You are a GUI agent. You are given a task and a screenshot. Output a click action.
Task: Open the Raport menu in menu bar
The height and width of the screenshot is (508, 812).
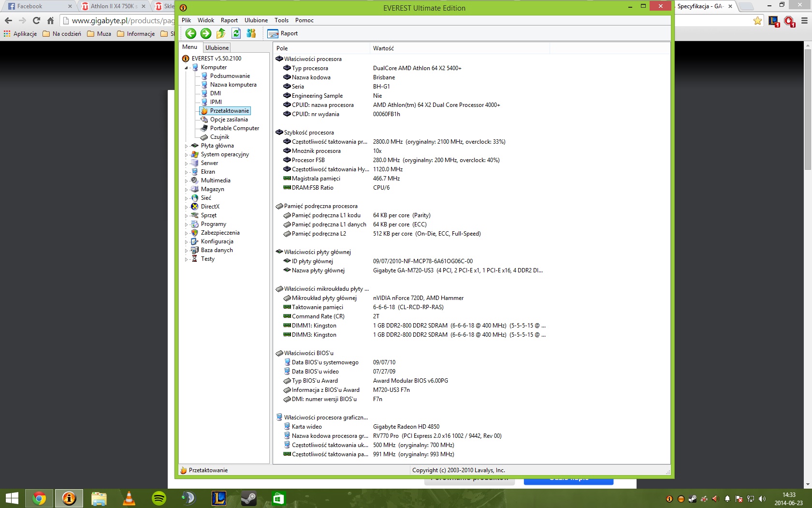(229, 20)
